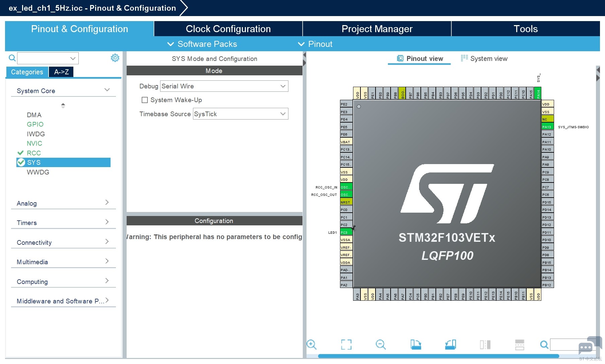
Task: Click the sort arrows above the DMA entry
Action: [x=63, y=105]
